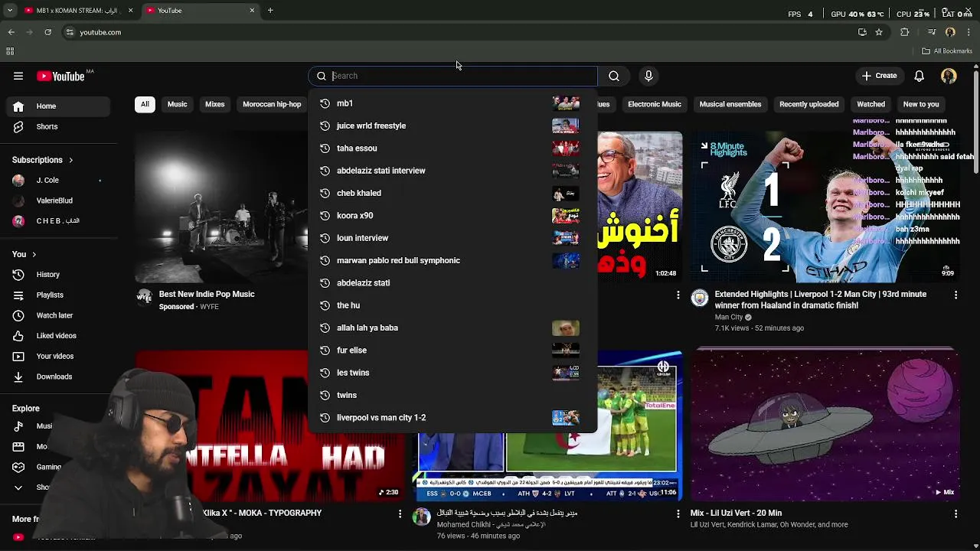Click the Create button
The height and width of the screenshot is (551, 980).
879,76
